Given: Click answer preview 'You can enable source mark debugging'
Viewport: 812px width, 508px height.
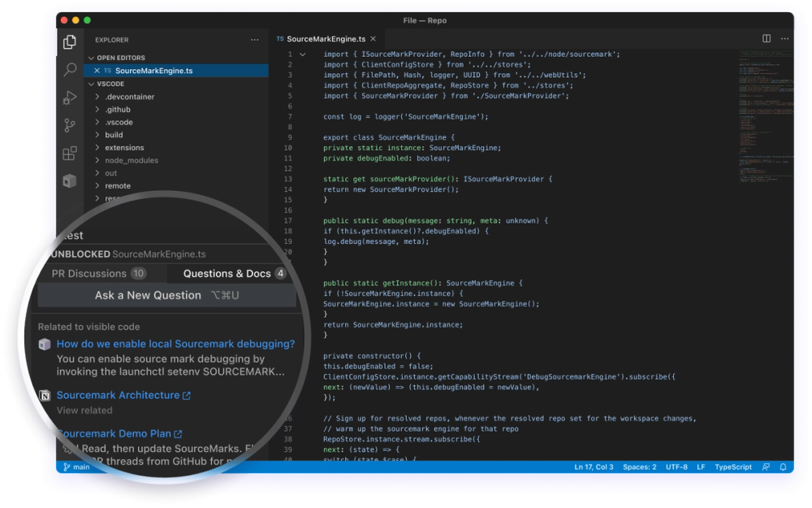Looking at the screenshot, I should pos(171,366).
